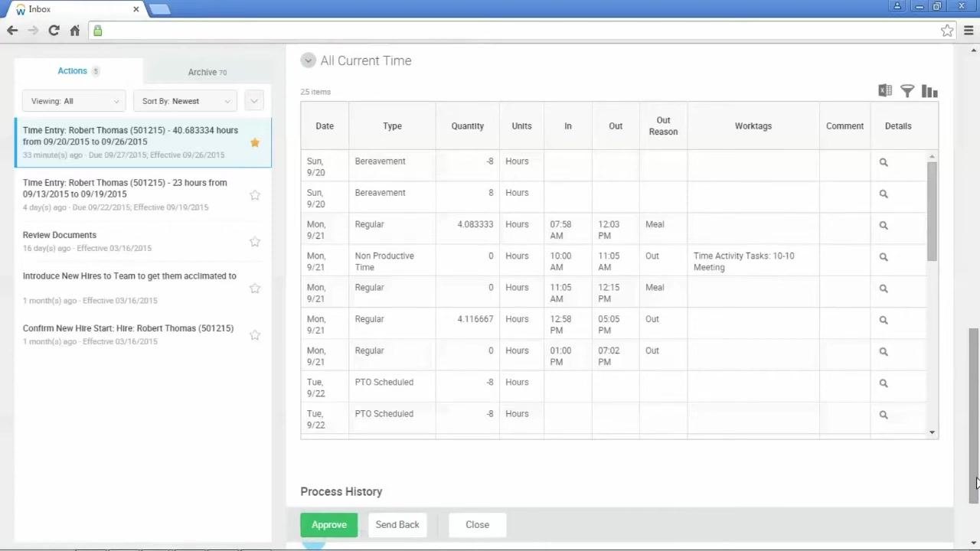Star the 23 hours Time Entry item
This screenshot has width=980, height=551.
(x=255, y=195)
